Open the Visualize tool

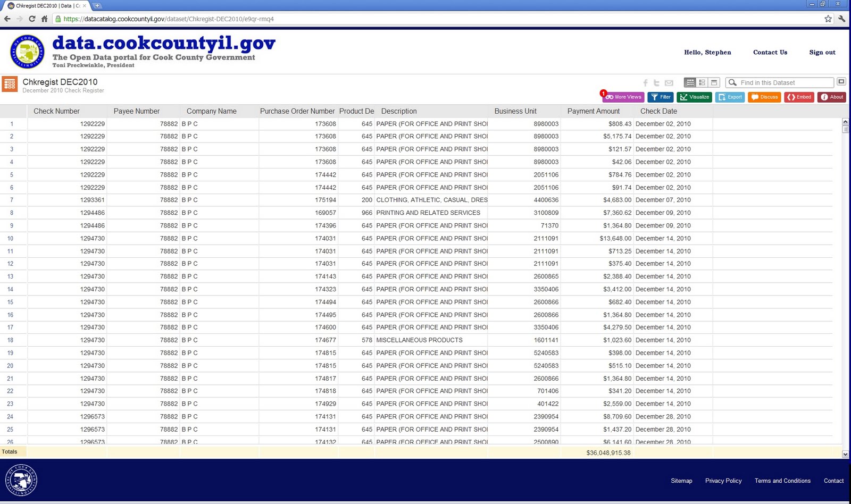pos(695,97)
